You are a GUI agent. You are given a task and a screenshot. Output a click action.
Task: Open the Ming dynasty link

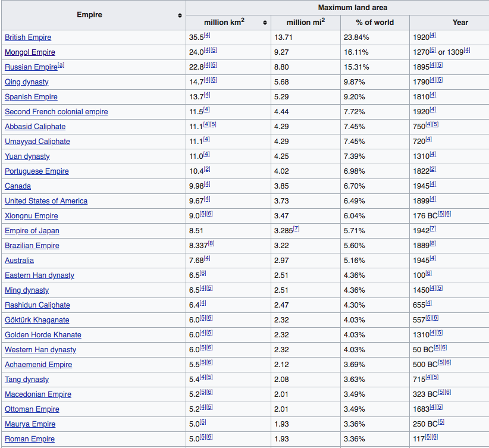27,290
